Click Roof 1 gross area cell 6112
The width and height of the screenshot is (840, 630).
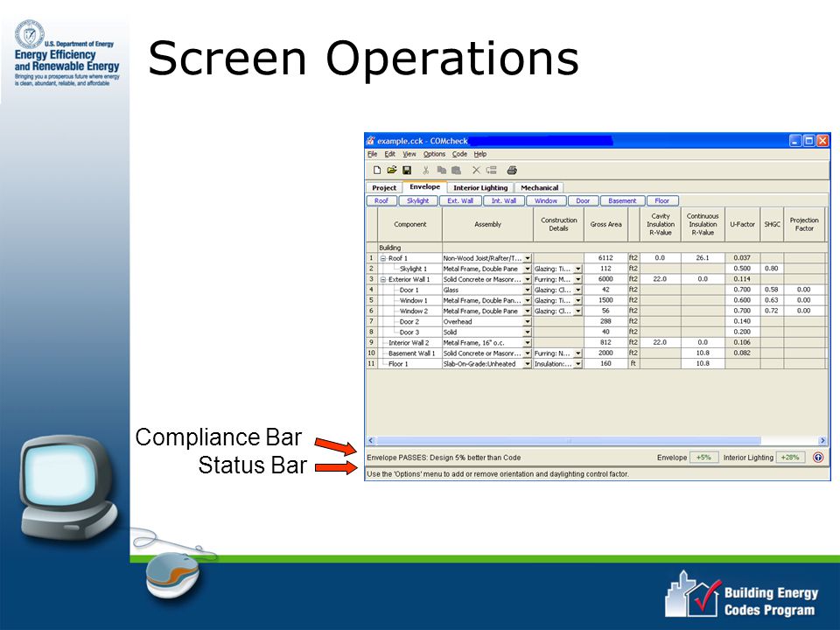point(605,257)
